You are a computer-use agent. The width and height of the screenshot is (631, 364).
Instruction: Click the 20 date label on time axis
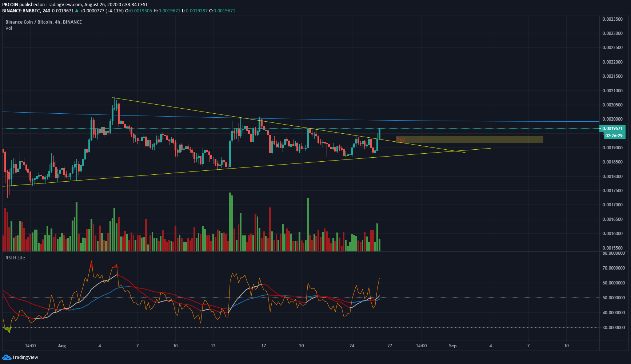pos(301,345)
